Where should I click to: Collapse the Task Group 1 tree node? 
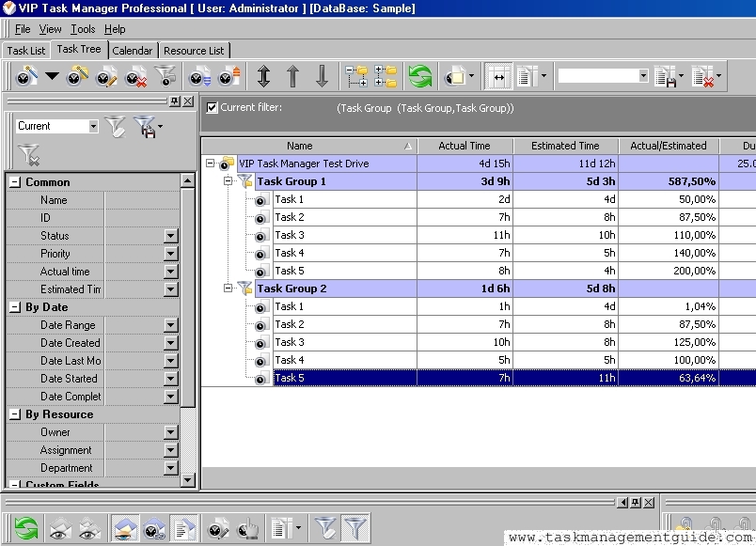pyautogui.click(x=228, y=181)
